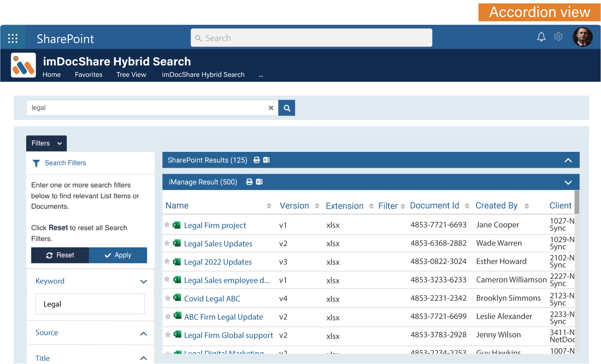The image size is (601, 364).
Task: Open the Tree View nav item
Action: pos(131,75)
